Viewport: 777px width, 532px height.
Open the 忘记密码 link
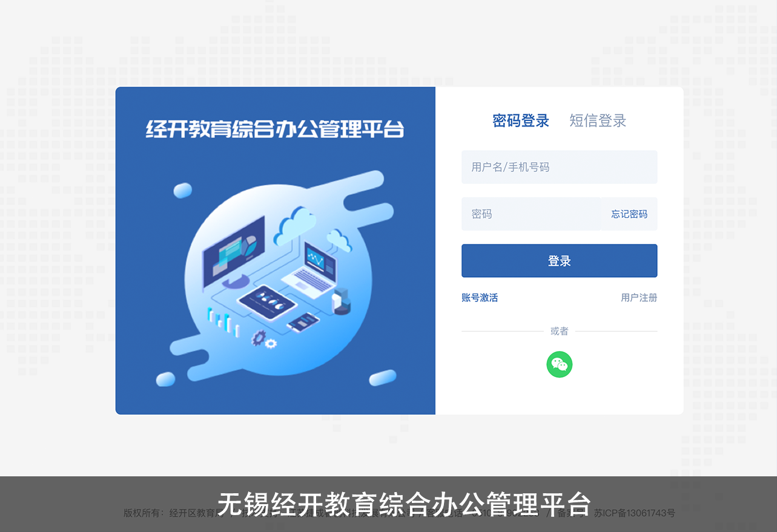point(629,214)
